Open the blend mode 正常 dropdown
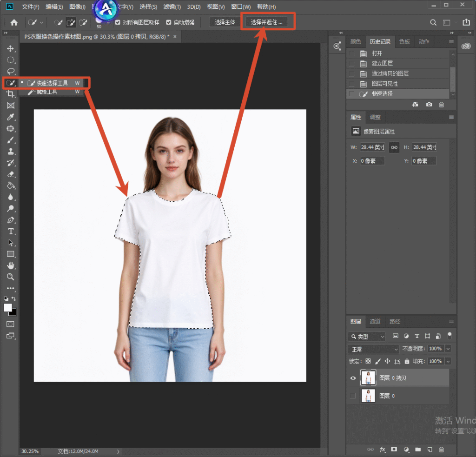The image size is (476, 457). (x=373, y=349)
